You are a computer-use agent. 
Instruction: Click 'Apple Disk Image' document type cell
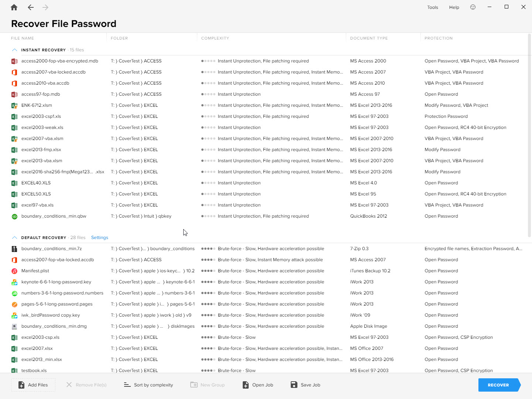(369, 326)
